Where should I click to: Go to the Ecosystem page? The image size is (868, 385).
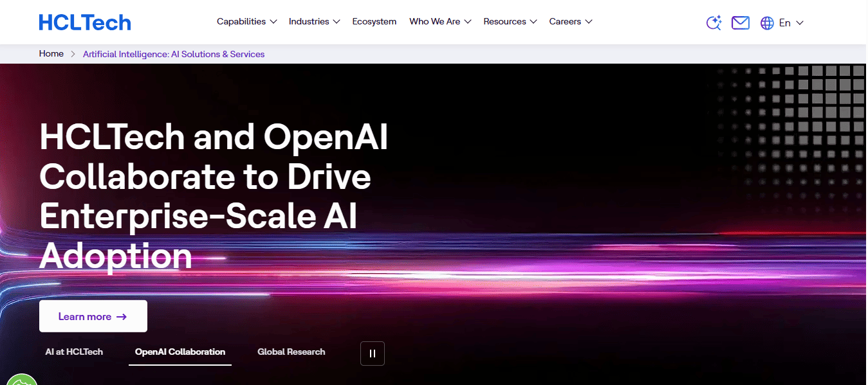point(374,22)
